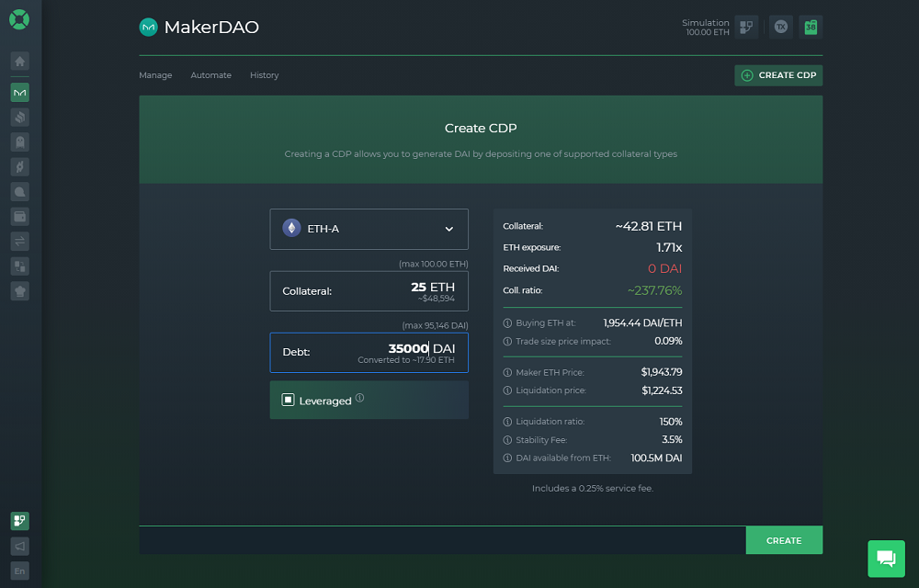This screenshot has width=919, height=588.
Task: Switch to the History tab
Action: coord(265,75)
